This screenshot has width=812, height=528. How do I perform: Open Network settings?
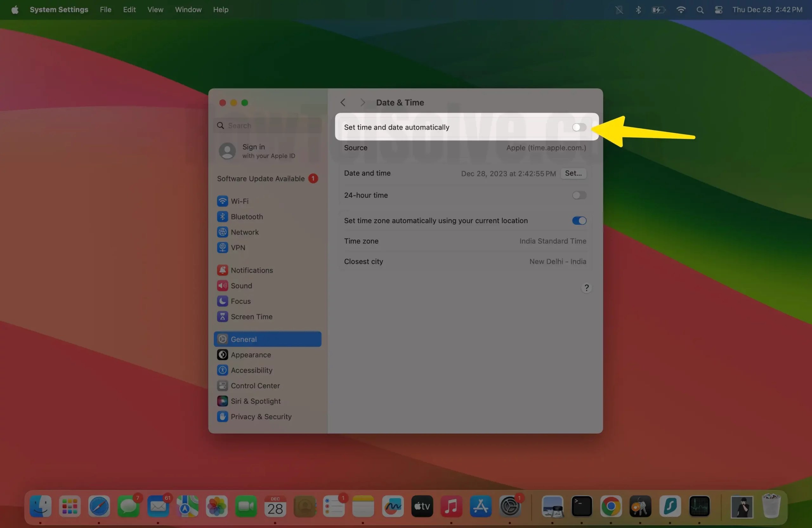pyautogui.click(x=244, y=232)
